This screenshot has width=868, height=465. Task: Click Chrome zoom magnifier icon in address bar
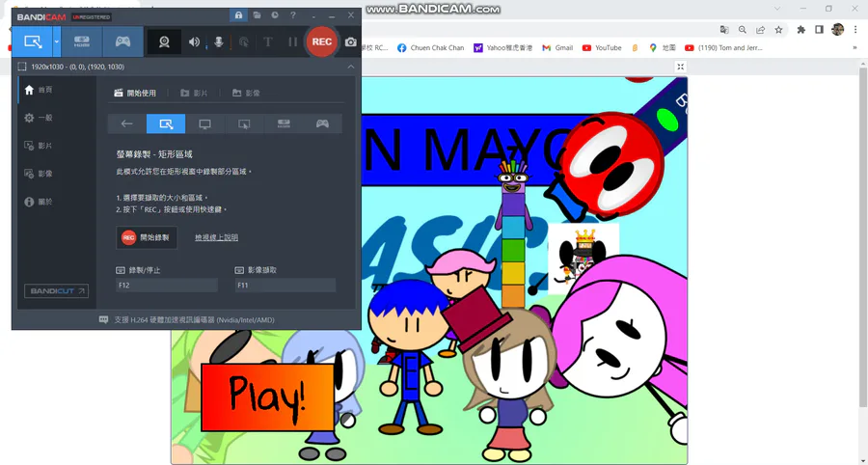coord(743,30)
